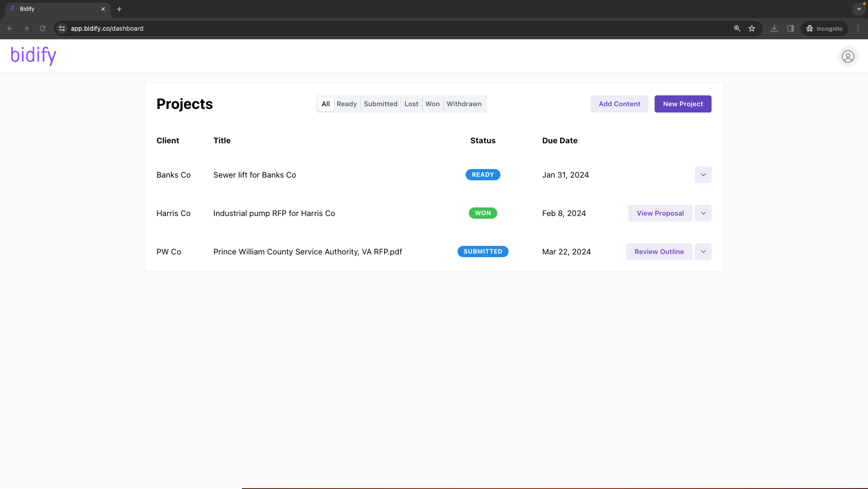Toggle the browser side panel icon

click(790, 28)
